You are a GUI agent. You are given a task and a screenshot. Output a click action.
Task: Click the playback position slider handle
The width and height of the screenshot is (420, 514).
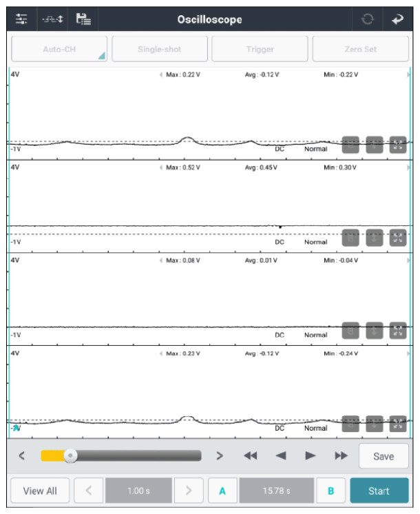pyautogui.click(x=69, y=455)
